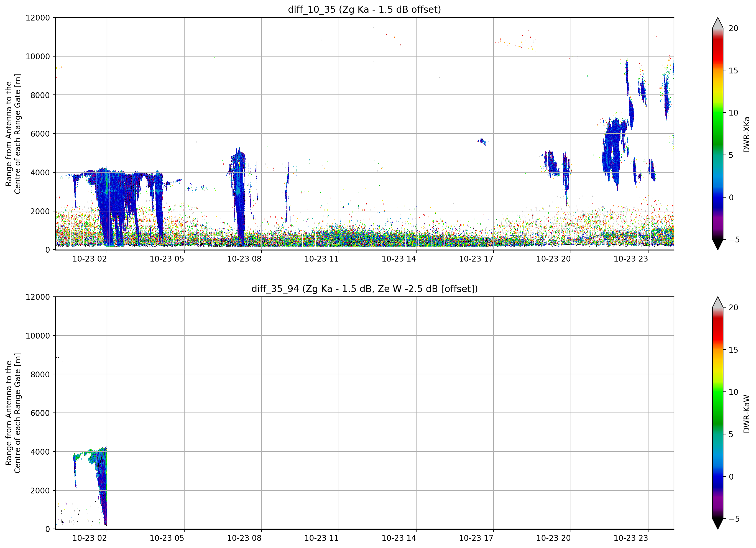
Task: Click "10-23 17" on the diff_10_35 time axis
Action: click(476, 259)
